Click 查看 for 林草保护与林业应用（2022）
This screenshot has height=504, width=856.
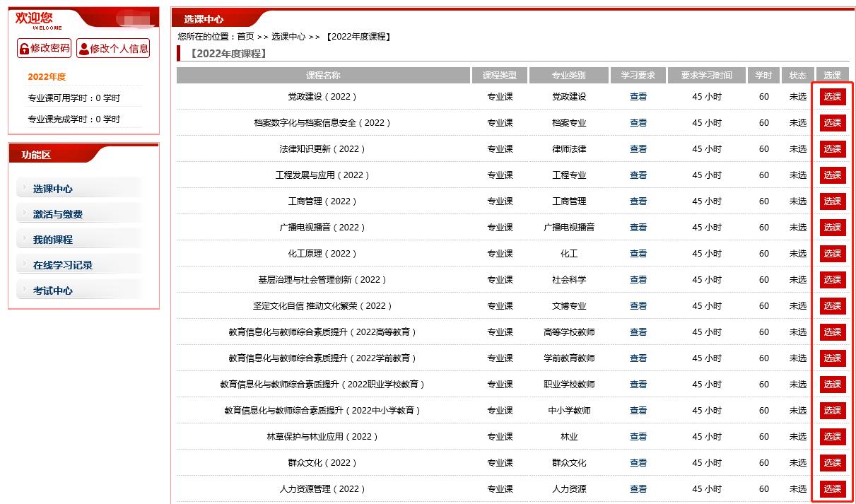point(638,437)
